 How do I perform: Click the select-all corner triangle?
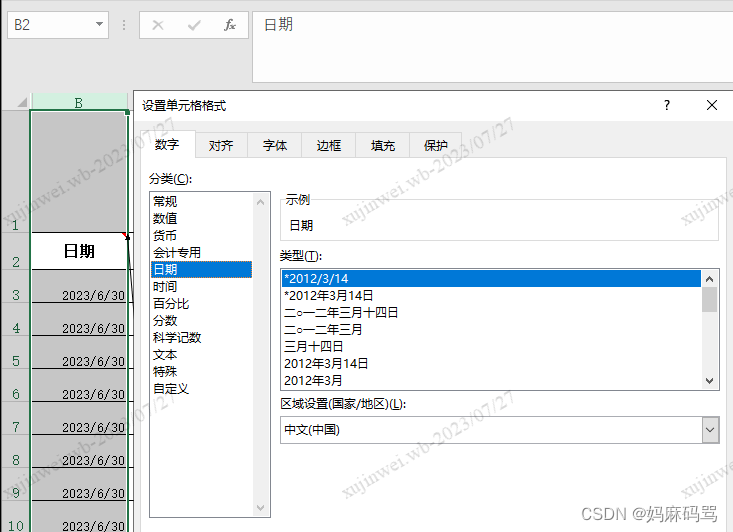tap(22, 102)
